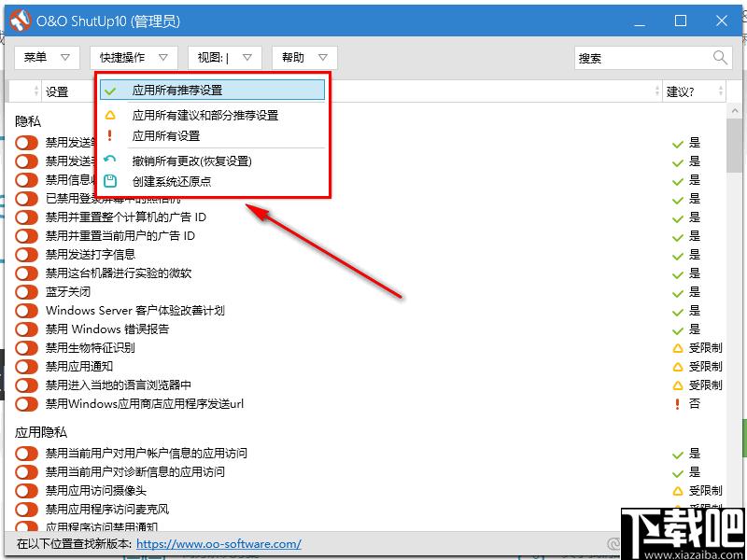This screenshot has width=747, height=560.
Task: Toggle the 禁用应用程序访问麦克风 switch
Action: pyautogui.click(x=26, y=510)
